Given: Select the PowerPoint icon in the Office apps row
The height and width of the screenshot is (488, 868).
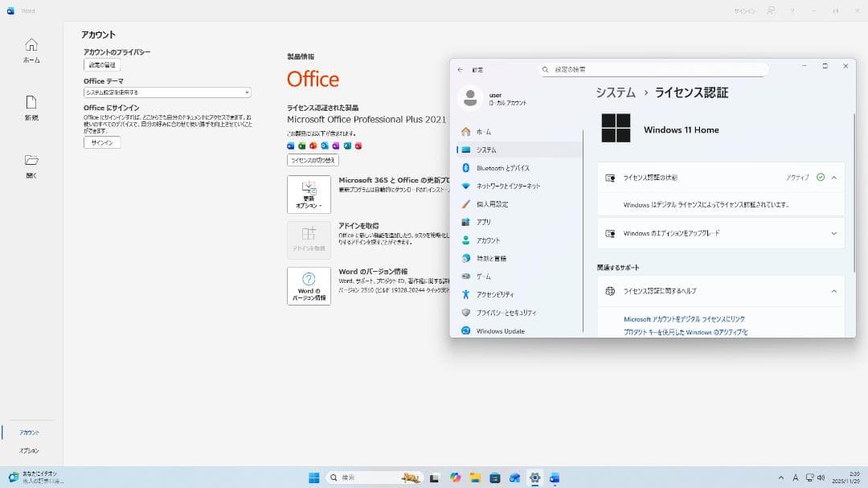Looking at the screenshot, I should click(x=312, y=146).
